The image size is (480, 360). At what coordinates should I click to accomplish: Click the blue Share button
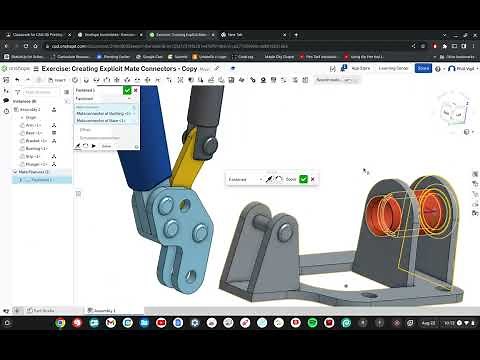[x=423, y=68]
